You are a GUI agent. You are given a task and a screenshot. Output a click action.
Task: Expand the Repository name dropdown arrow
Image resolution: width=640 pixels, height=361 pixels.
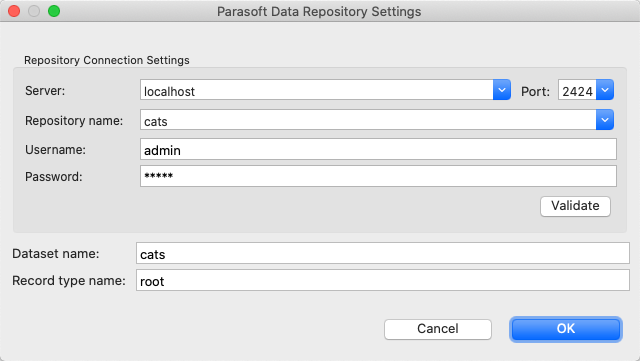(x=605, y=120)
